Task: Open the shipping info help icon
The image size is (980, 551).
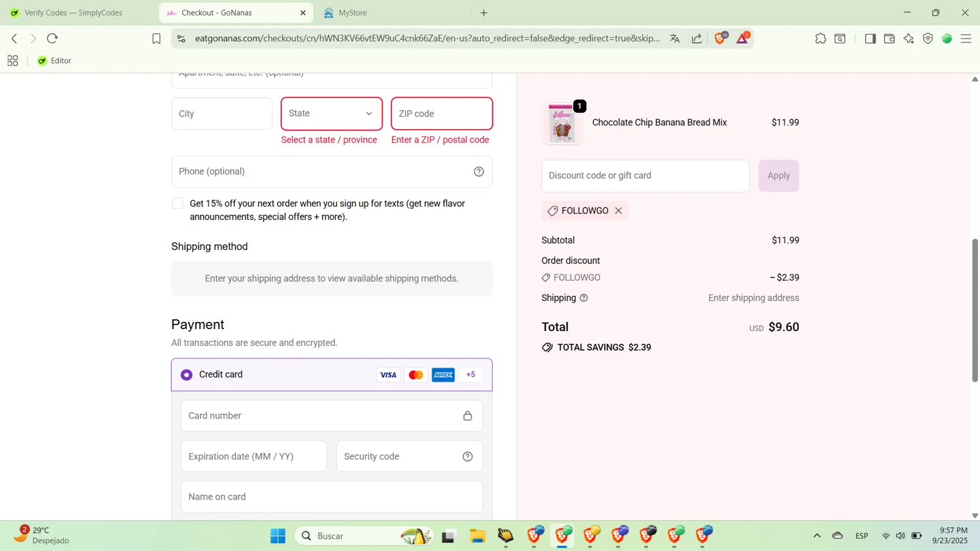Action: click(x=584, y=298)
